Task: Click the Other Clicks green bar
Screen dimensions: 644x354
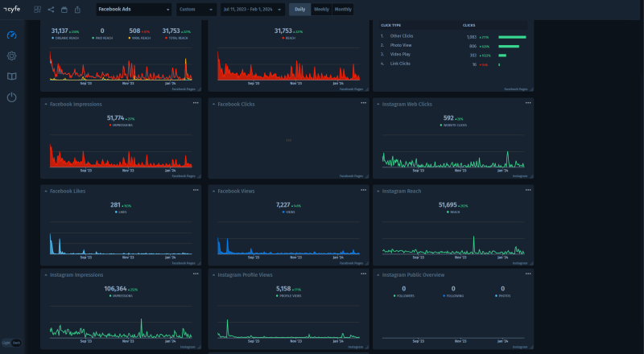Action: [x=512, y=37]
